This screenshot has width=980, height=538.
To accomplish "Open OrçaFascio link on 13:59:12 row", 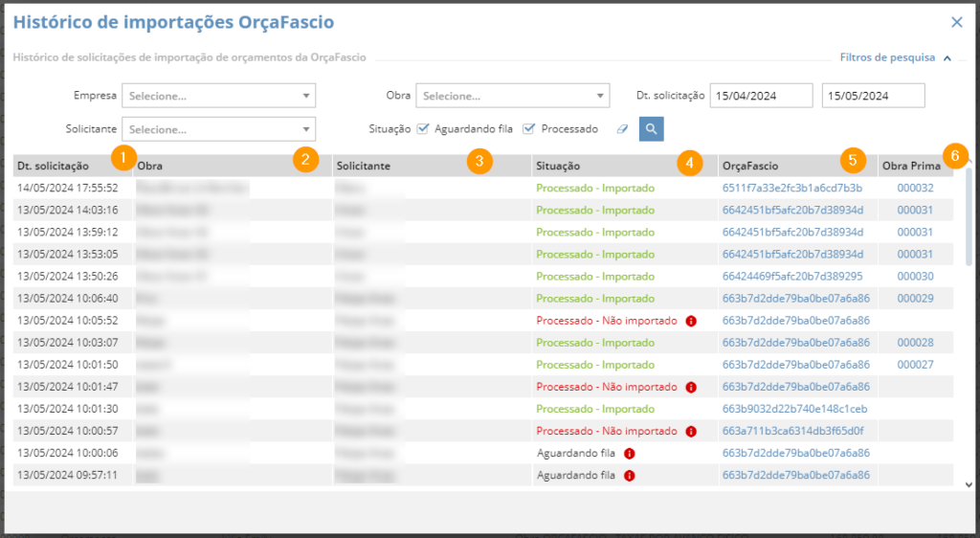I will coord(792,233).
